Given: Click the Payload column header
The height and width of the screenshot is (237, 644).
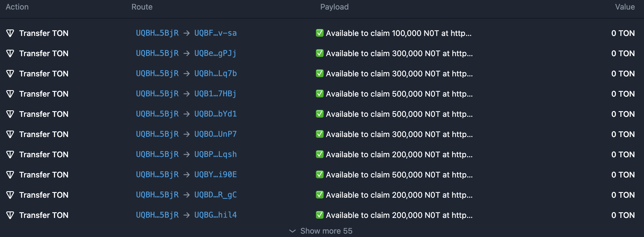Looking at the screenshot, I should pos(335,7).
